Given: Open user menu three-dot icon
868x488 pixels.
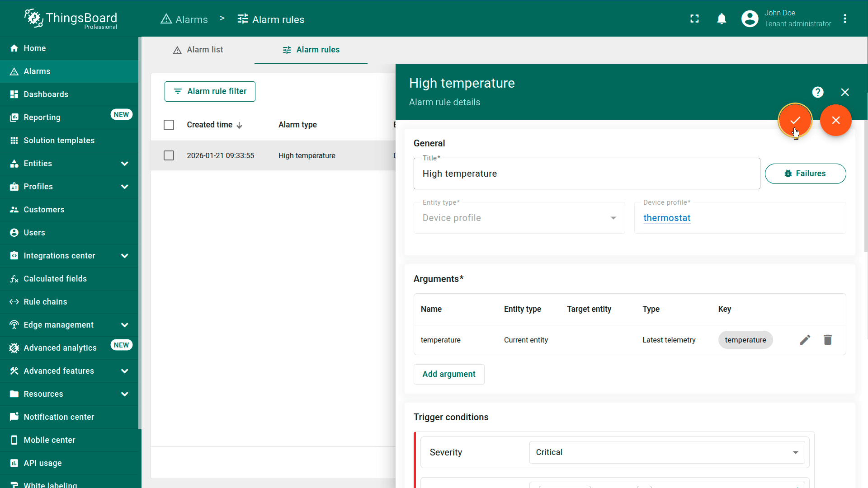Looking at the screenshot, I should pyautogui.click(x=844, y=19).
